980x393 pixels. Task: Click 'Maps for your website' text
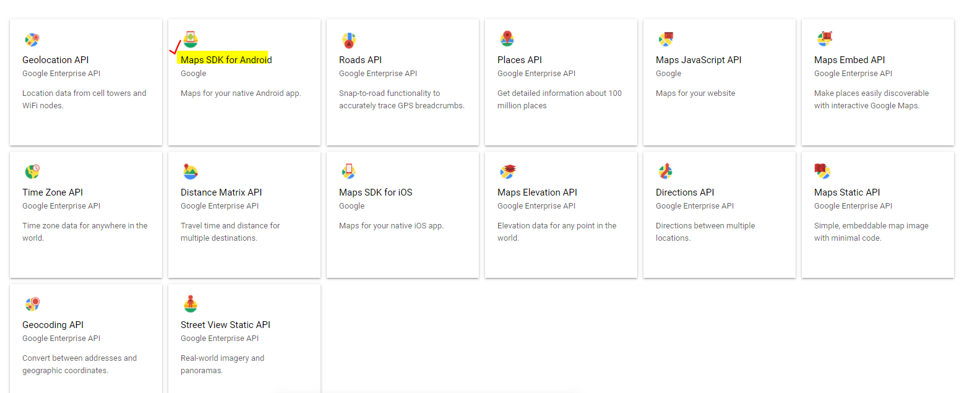tap(695, 93)
